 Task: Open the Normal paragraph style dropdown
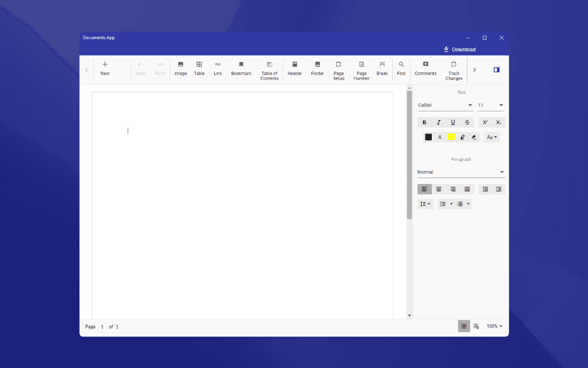click(x=461, y=172)
